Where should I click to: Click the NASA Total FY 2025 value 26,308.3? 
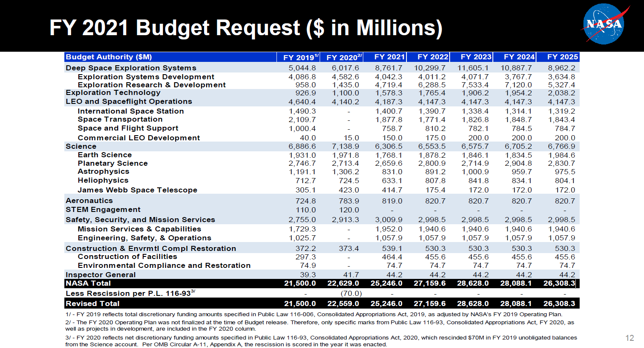click(559, 283)
